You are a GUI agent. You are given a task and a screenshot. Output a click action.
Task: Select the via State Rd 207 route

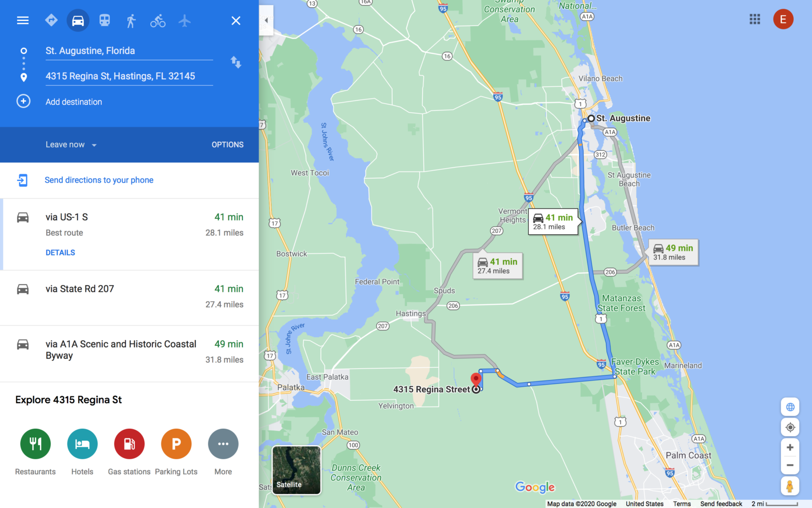129,297
